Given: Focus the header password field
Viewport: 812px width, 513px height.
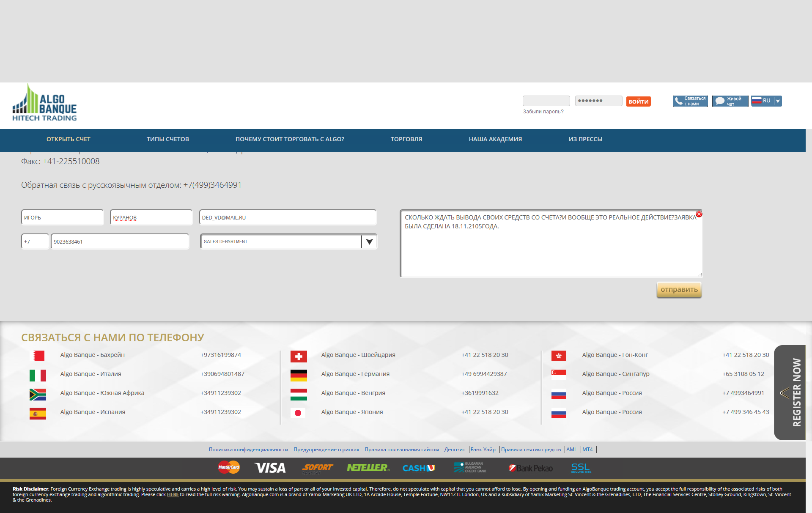Looking at the screenshot, I should (598, 101).
